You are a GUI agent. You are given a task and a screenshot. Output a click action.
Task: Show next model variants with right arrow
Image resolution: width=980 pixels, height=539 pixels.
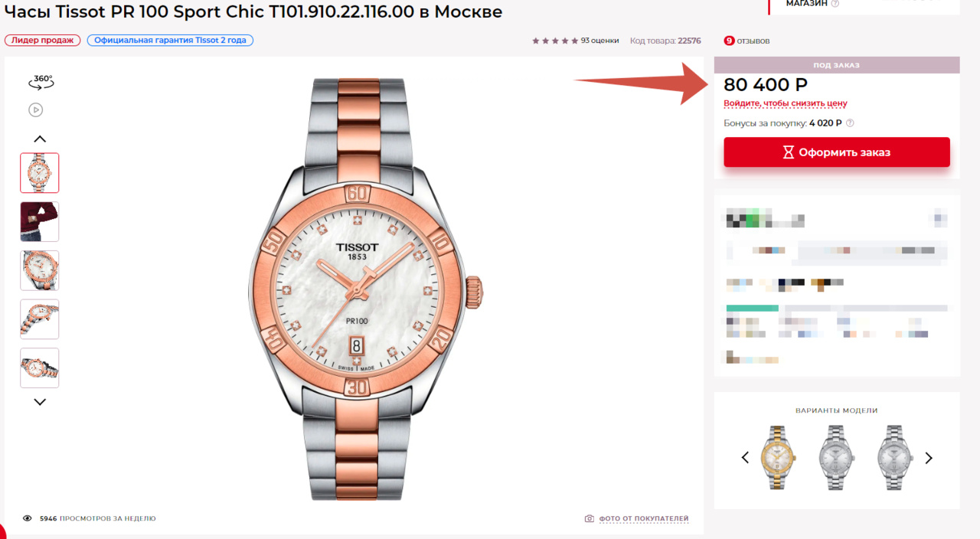click(929, 458)
